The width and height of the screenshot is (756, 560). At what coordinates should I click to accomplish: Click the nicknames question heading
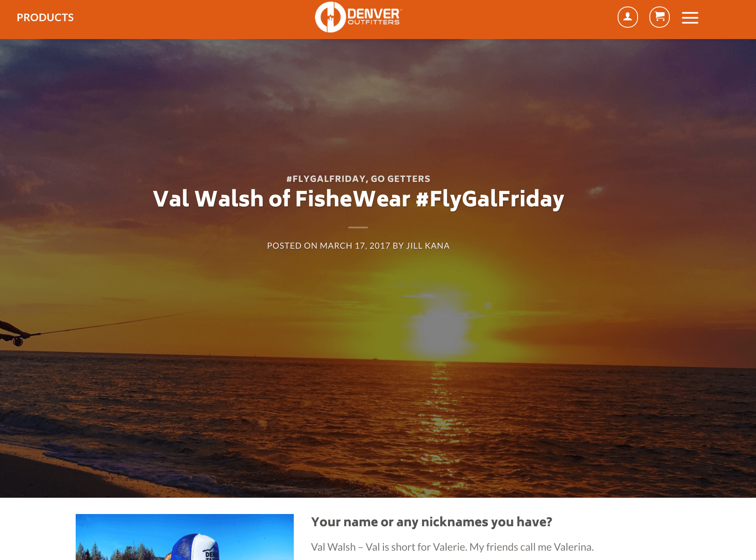click(x=431, y=522)
